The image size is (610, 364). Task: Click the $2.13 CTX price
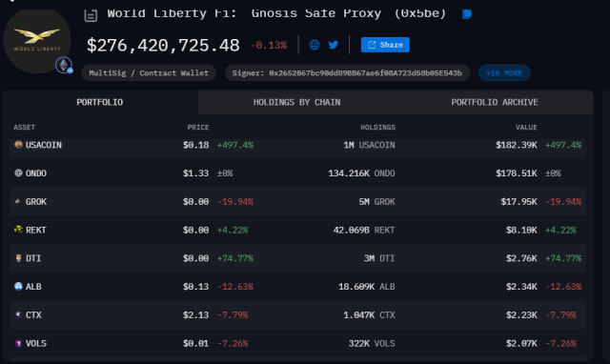(x=195, y=315)
